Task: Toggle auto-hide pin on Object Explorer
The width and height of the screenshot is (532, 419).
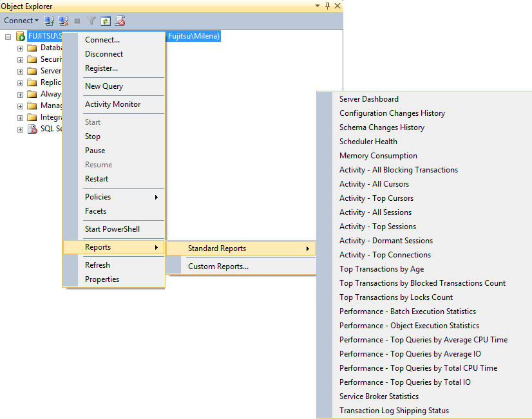Action: pos(327,6)
